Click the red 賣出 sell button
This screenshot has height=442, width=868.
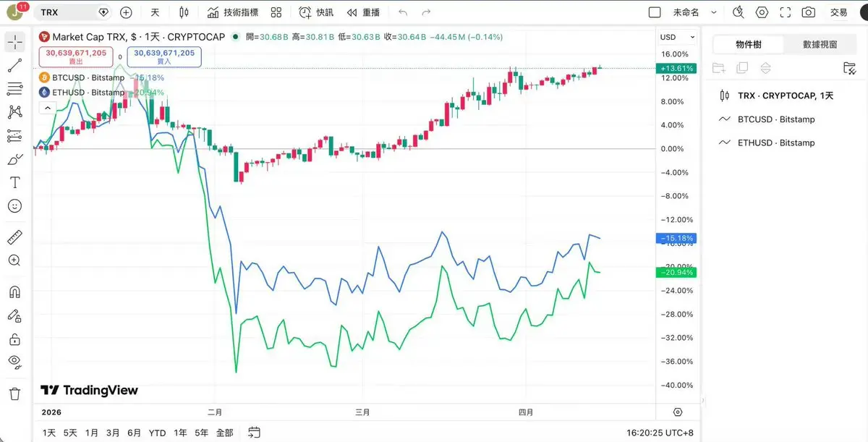click(x=76, y=57)
